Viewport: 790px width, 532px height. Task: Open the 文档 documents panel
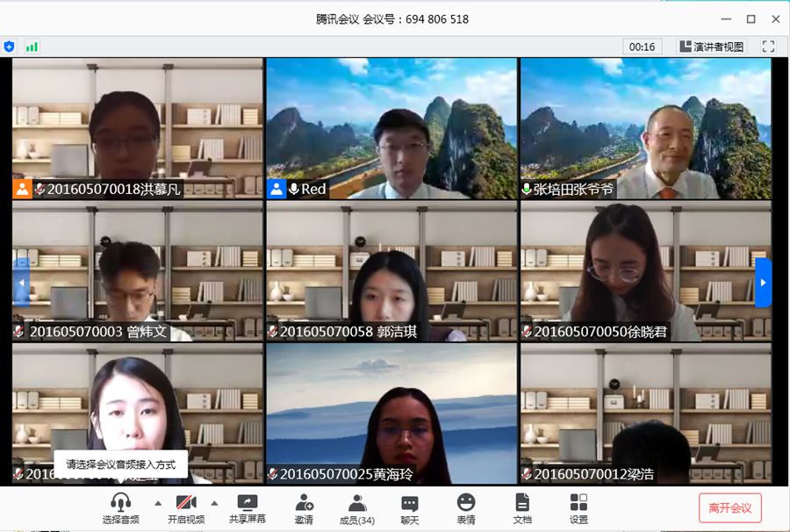(x=522, y=504)
